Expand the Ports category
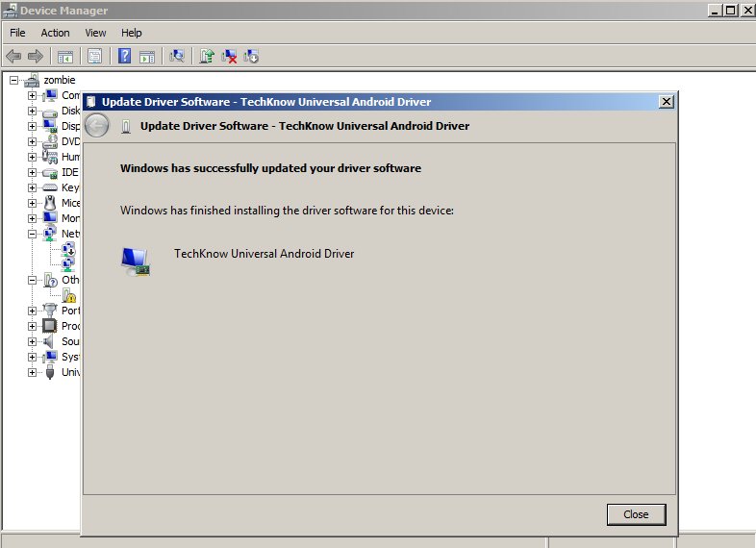This screenshot has width=756, height=548. pyautogui.click(x=32, y=311)
